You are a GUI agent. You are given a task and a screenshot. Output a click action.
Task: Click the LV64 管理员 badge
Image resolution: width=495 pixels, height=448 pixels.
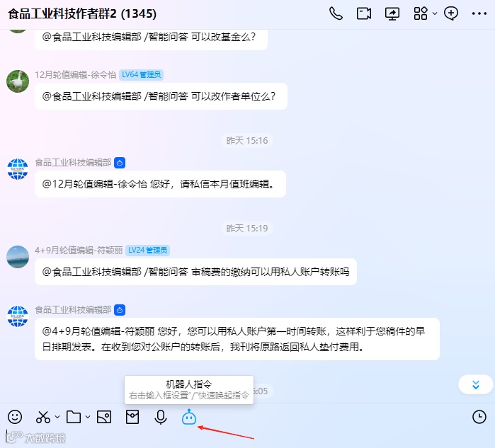pos(141,75)
